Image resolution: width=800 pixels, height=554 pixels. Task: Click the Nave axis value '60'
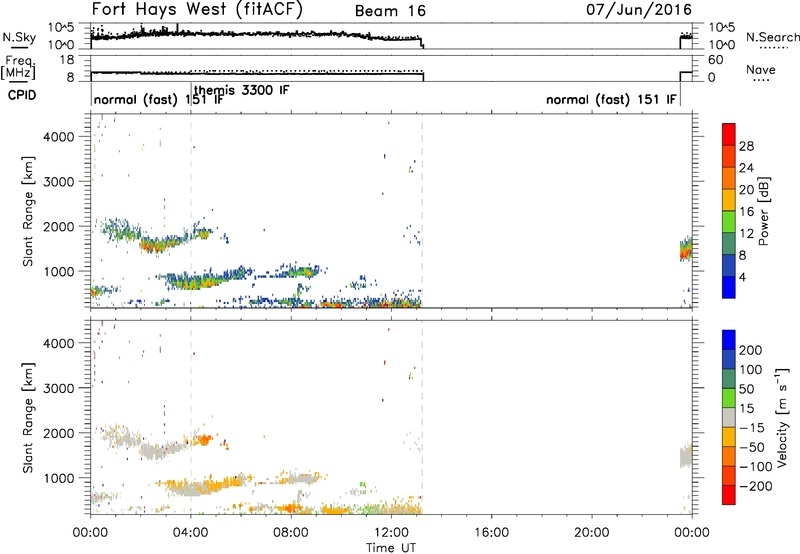[x=715, y=60]
